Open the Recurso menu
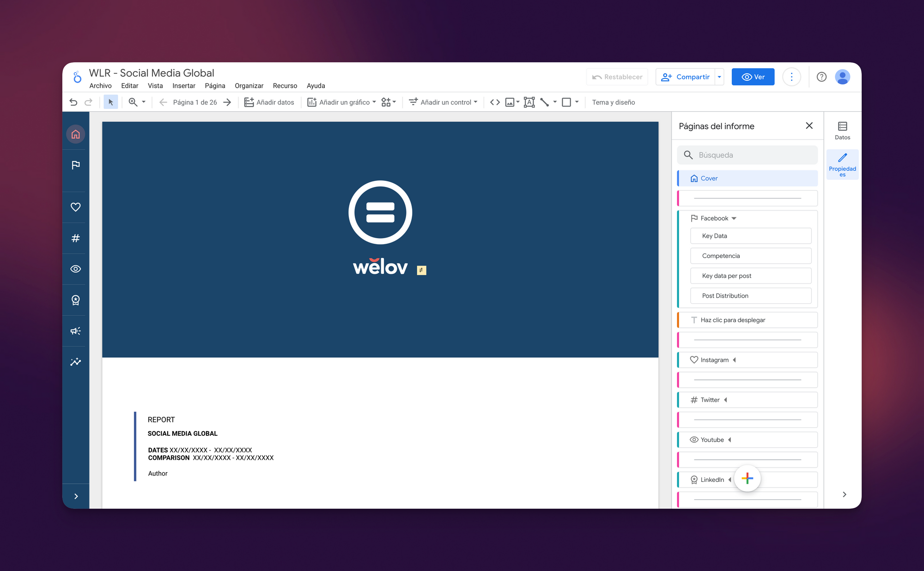This screenshot has width=924, height=571. (285, 86)
